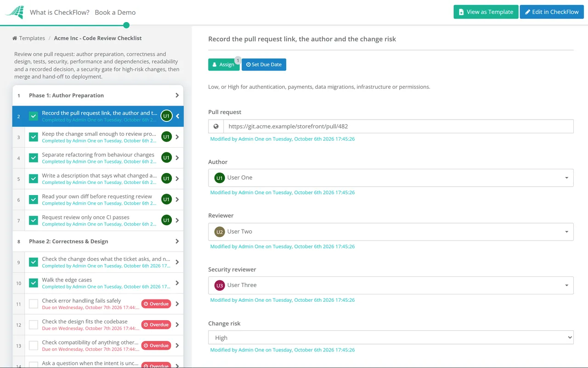The height and width of the screenshot is (368, 588).
Task: Uncheck Record the pull request link task
Action: (x=34, y=116)
